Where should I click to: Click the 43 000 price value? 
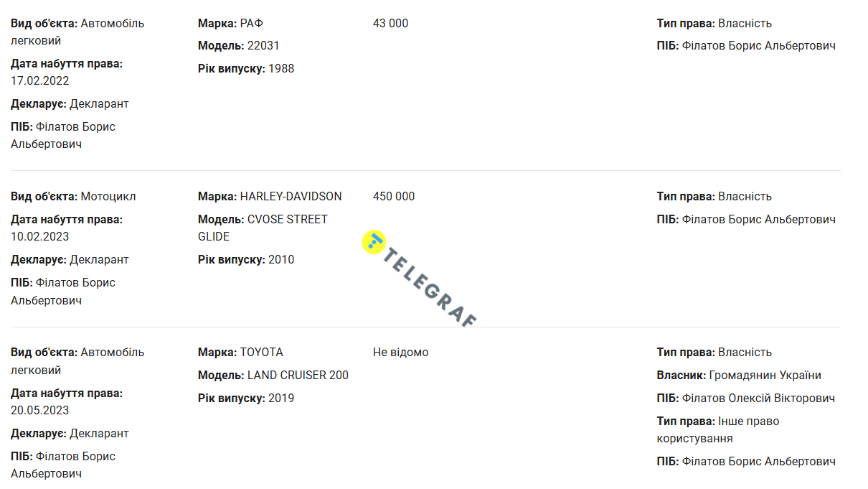click(x=390, y=24)
